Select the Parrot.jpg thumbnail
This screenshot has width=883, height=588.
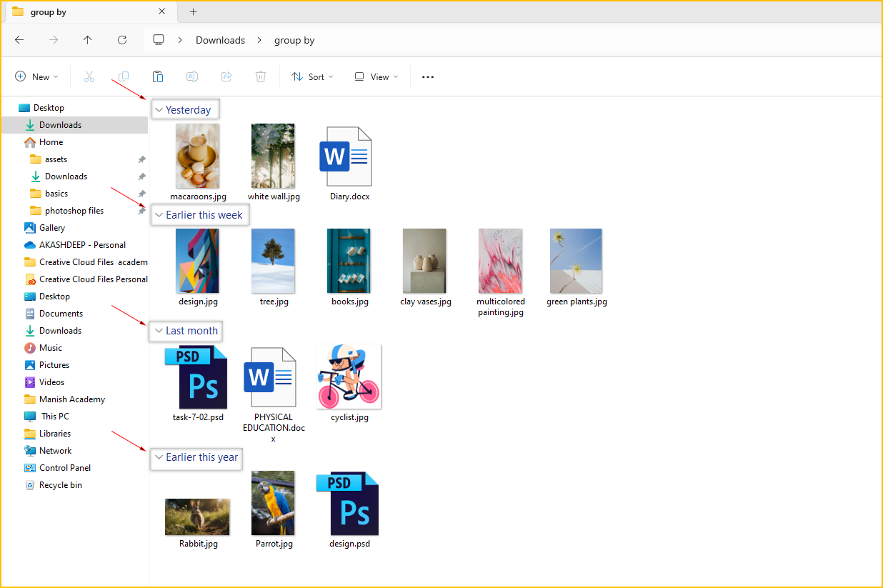[x=274, y=504]
